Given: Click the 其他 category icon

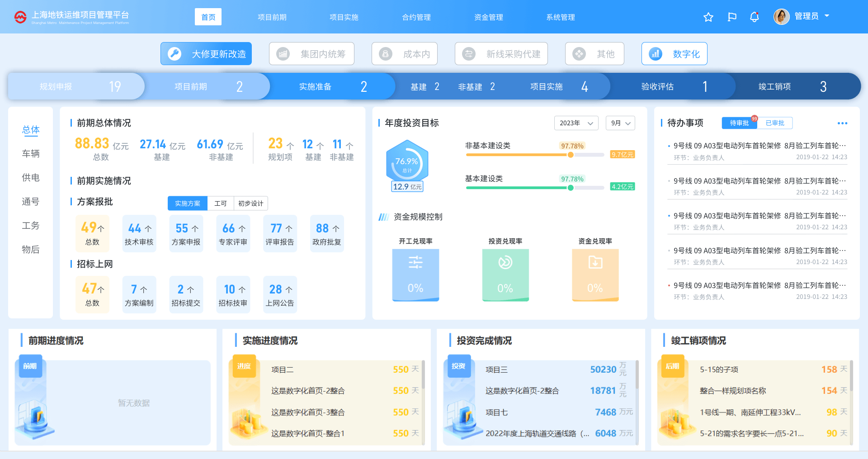Looking at the screenshot, I should tap(579, 54).
